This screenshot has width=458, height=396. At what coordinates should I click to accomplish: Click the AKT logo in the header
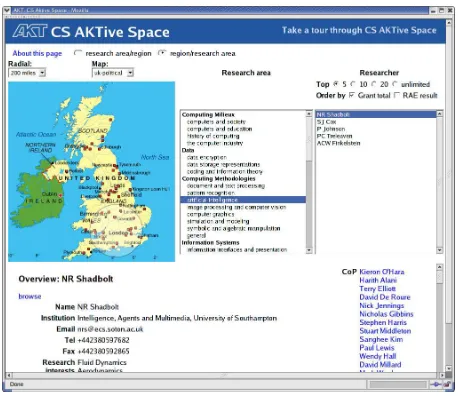click(30, 31)
